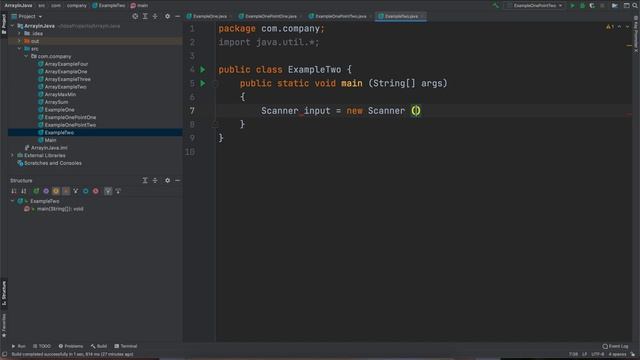Open Project panel gear options
The image size is (640, 360).
(167, 16)
